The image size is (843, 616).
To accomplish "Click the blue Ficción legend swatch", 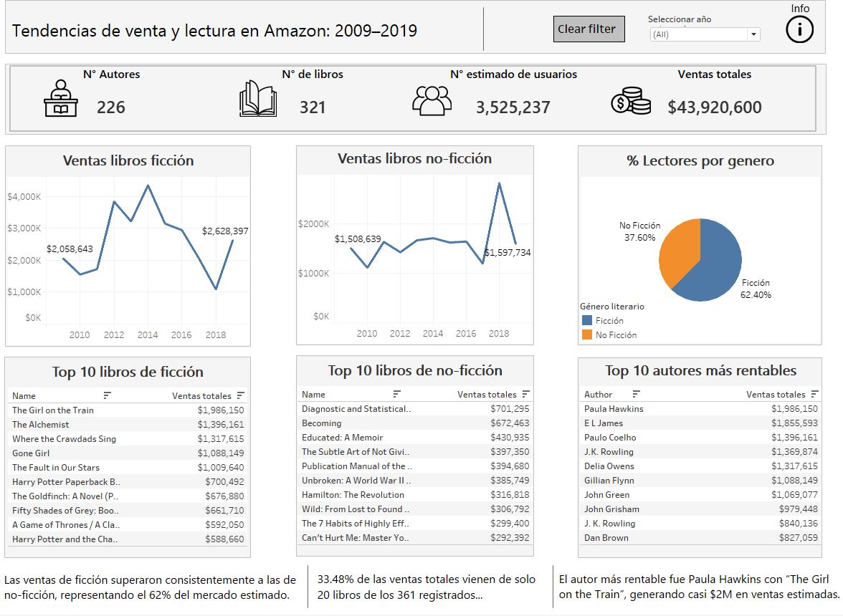I will point(587,321).
